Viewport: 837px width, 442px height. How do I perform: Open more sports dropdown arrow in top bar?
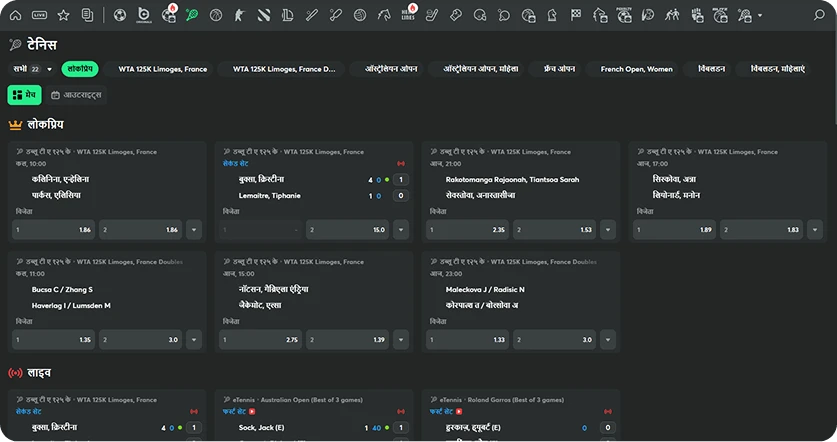760,15
